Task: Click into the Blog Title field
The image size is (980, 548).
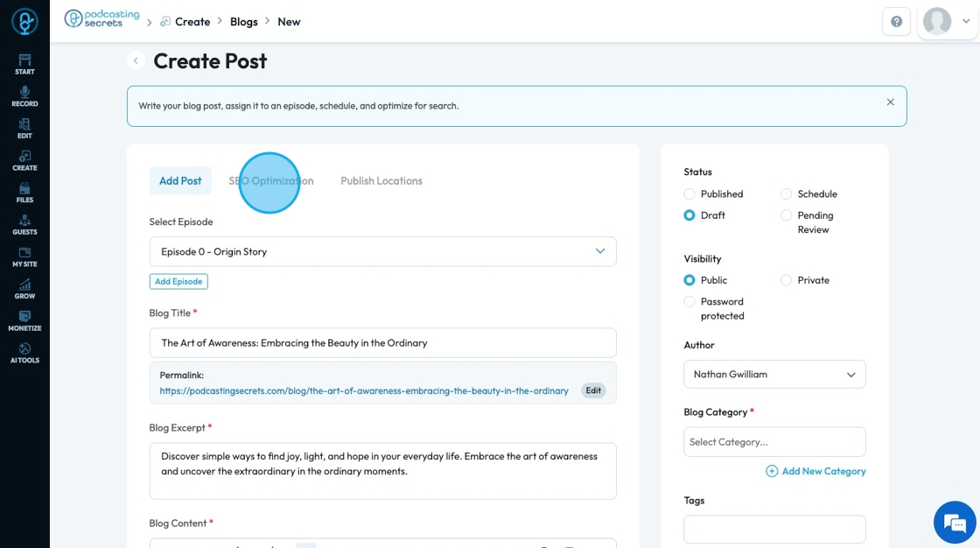Action: click(x=382, y=343)
